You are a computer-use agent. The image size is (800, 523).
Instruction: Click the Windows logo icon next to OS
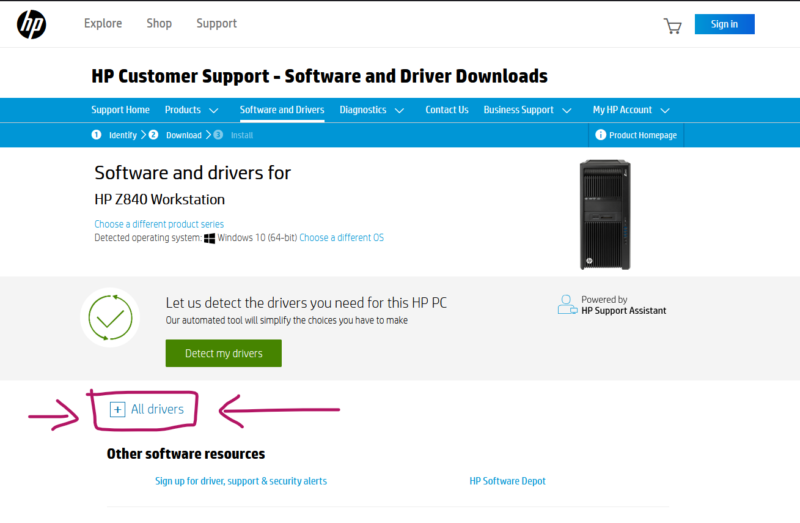coord(209,238)
